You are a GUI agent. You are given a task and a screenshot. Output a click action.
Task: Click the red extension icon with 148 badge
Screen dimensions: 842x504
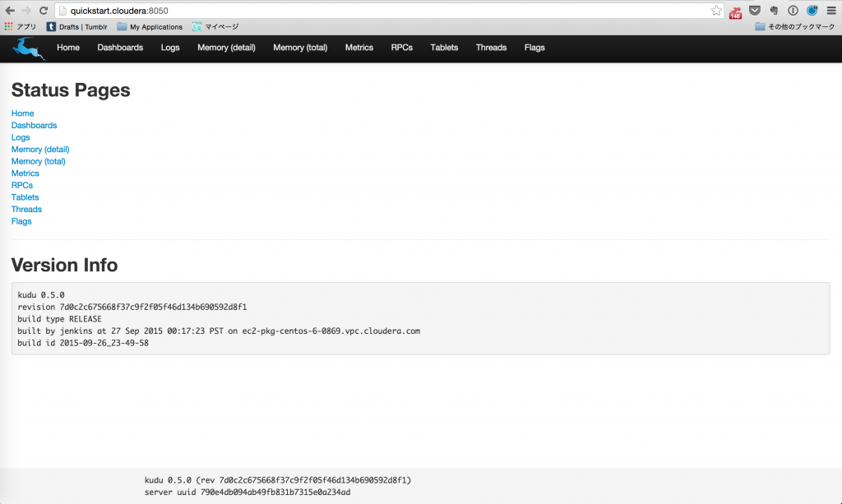point(735,12)
